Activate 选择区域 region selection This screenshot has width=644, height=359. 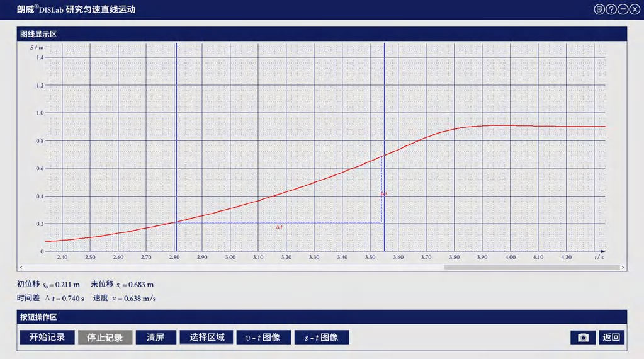tap(206, 337)
